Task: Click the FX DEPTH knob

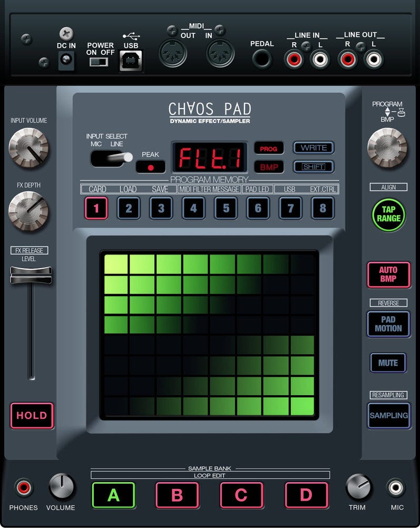Action: [28, 211]
